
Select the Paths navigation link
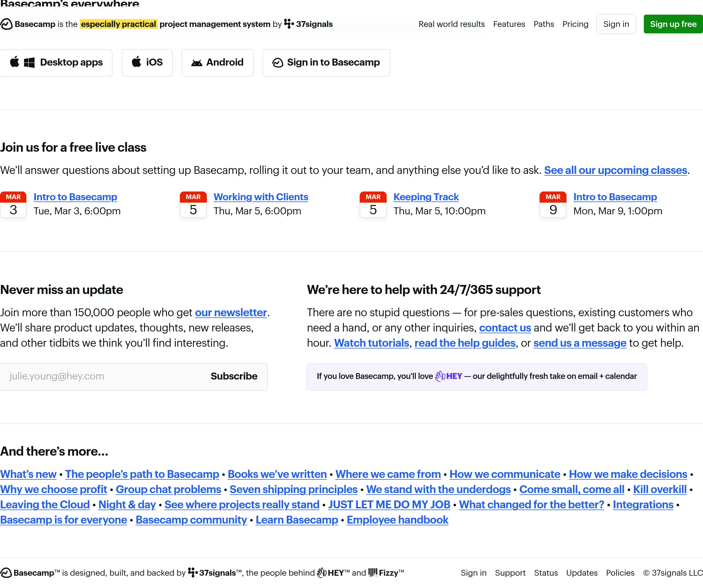click(544, 24)
